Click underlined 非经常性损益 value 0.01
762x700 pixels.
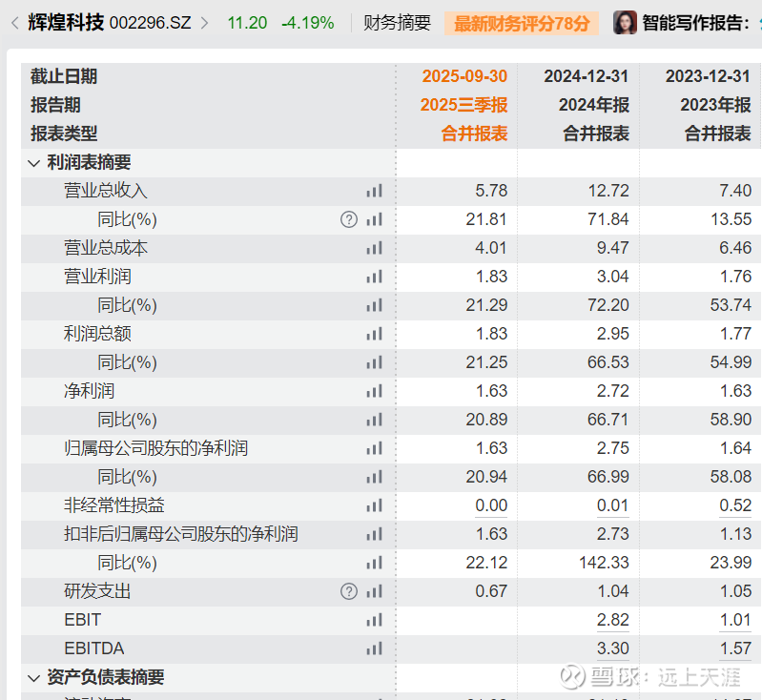[x=613, y=505]
